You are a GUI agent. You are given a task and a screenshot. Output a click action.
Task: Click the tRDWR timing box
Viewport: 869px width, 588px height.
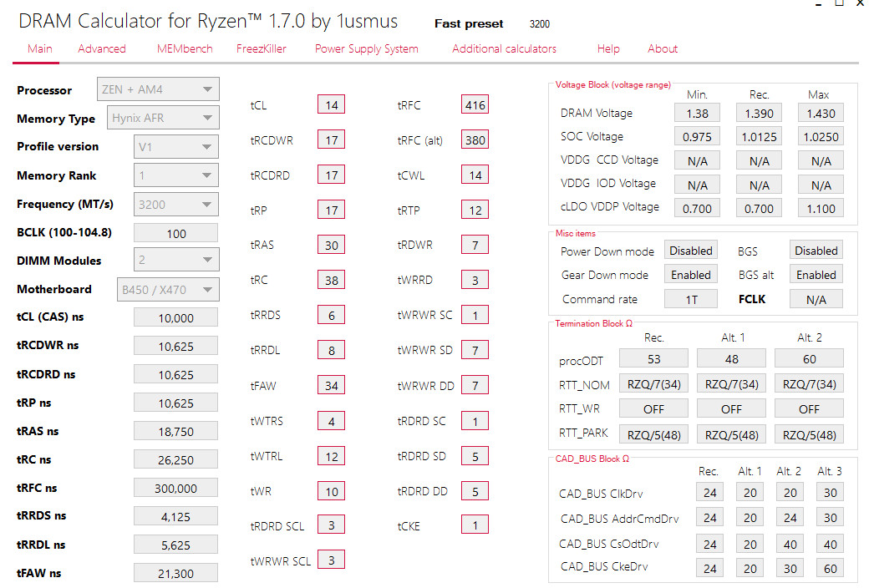(x=475, y=245)
